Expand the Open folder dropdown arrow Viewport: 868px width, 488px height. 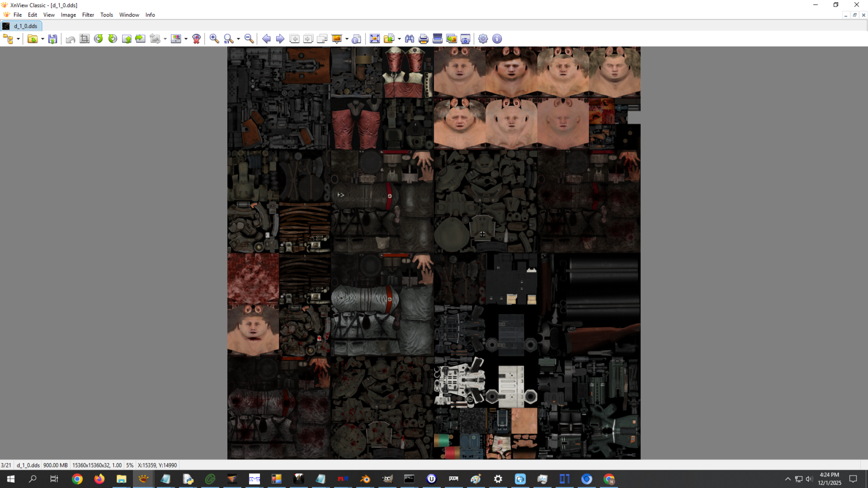click(42, 39)
